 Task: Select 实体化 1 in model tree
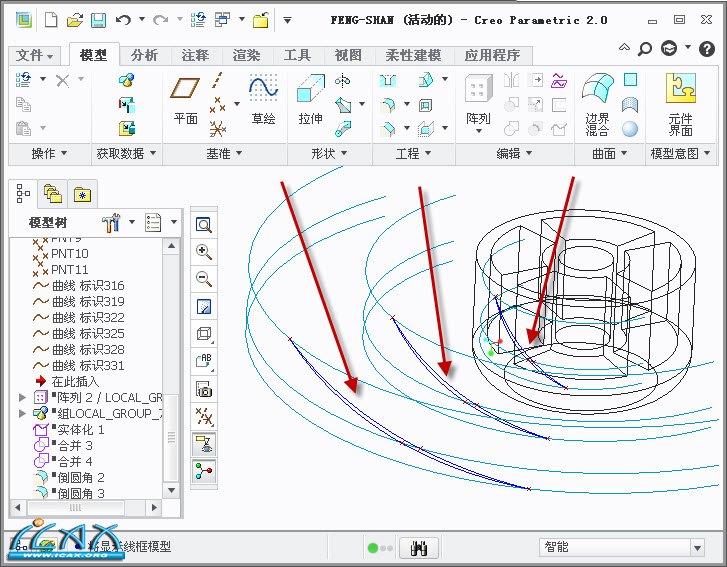[80, 429]
